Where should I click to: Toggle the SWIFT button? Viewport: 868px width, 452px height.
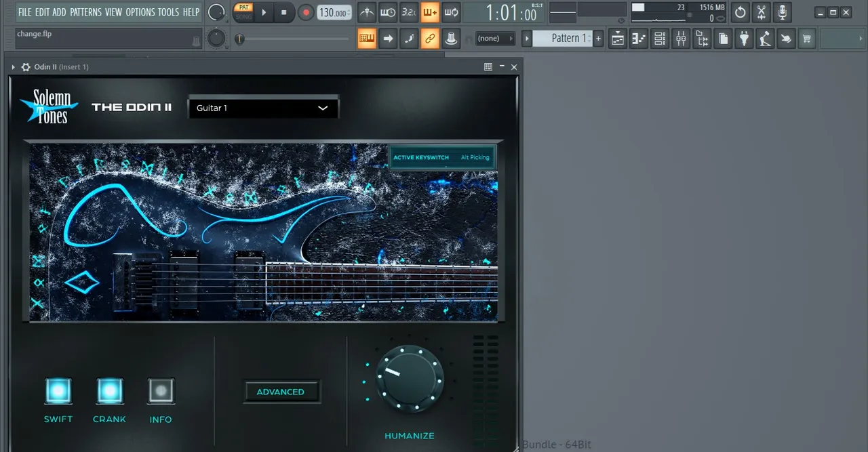click(58, 391)
